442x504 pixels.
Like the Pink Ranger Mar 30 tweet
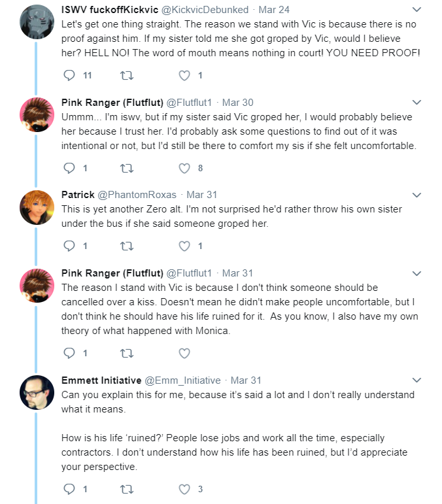tap(184, 169)
